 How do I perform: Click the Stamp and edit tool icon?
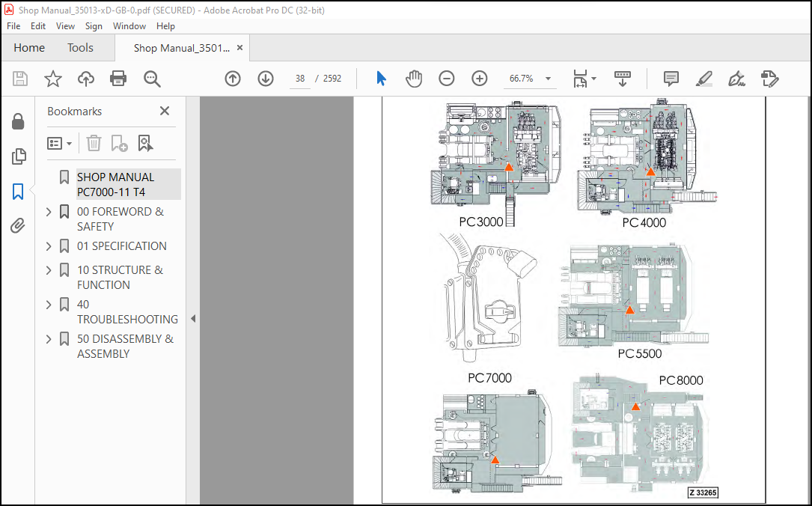[769, 79]
